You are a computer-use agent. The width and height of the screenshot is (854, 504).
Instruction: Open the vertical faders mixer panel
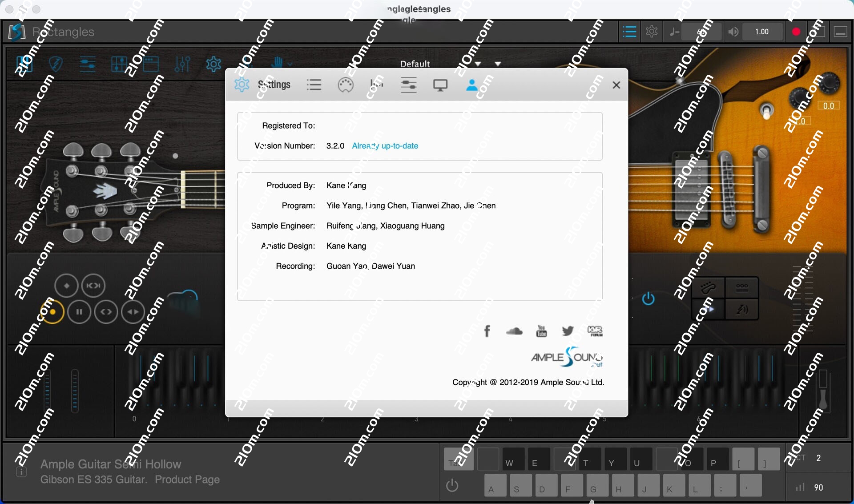tap(182, 65)
